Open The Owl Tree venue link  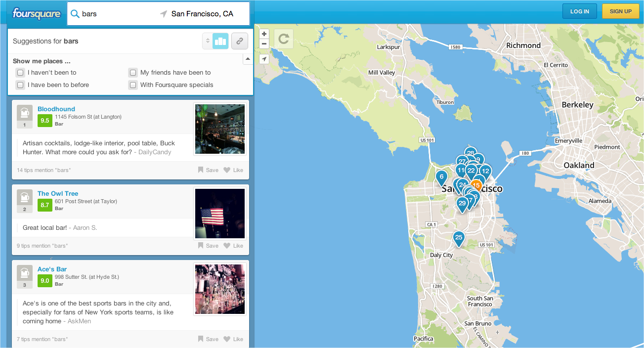(x=58, y=193)
